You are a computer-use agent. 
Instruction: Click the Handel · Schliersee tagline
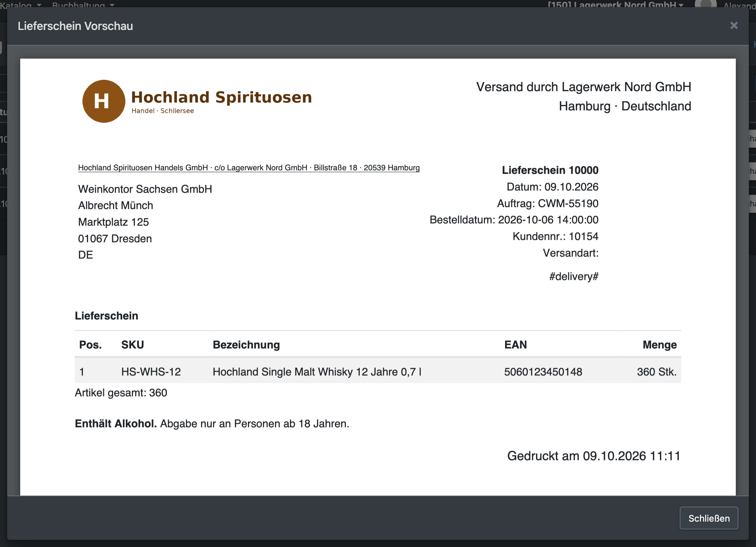pyautogui.click(x=163, y=111)
